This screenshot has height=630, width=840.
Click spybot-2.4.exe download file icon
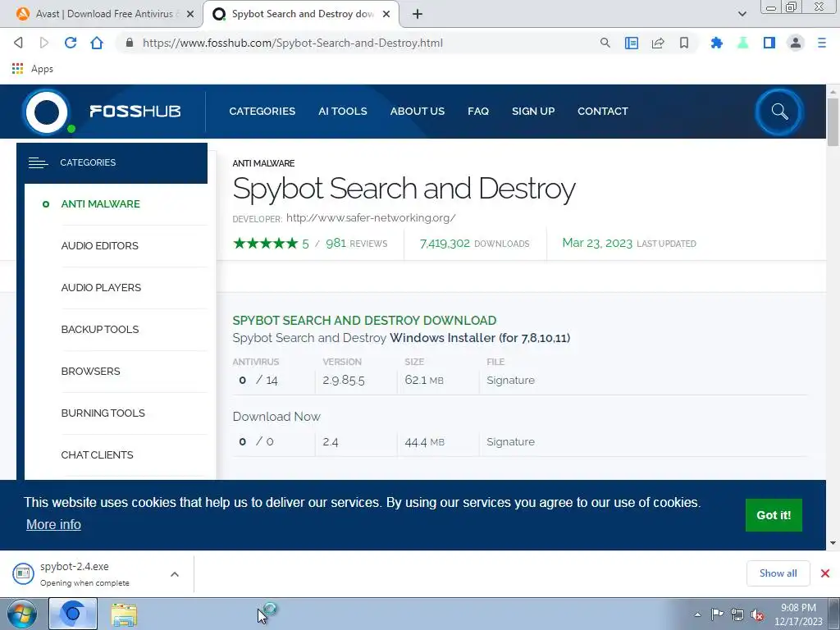23,573
